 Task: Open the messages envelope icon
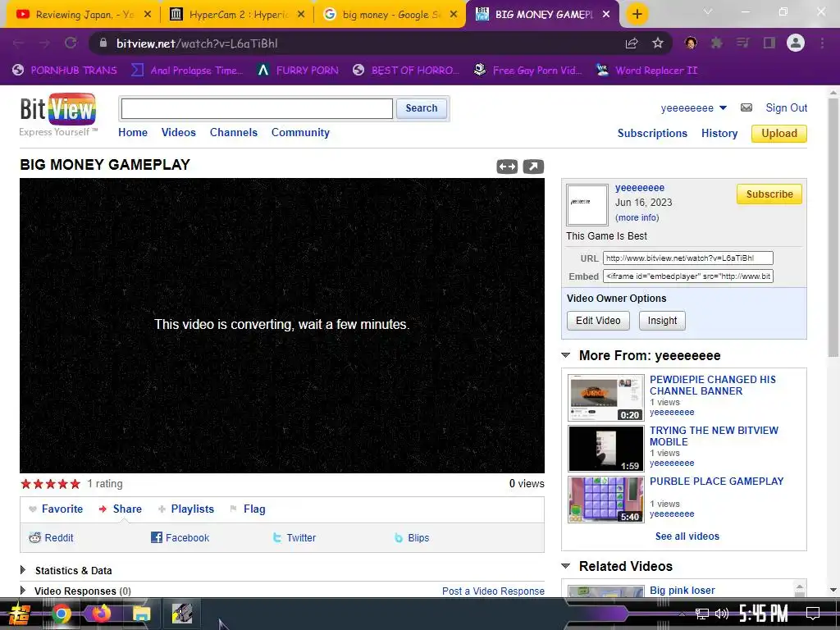pyautogui.click(x=746, y=107)
